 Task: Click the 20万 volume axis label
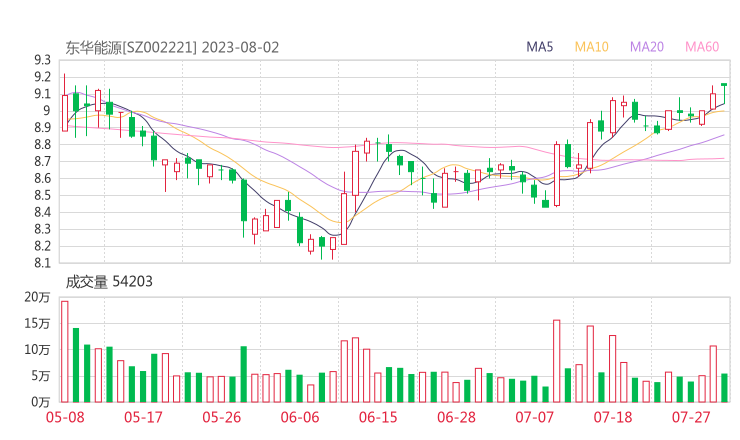(x=37, y=297)
